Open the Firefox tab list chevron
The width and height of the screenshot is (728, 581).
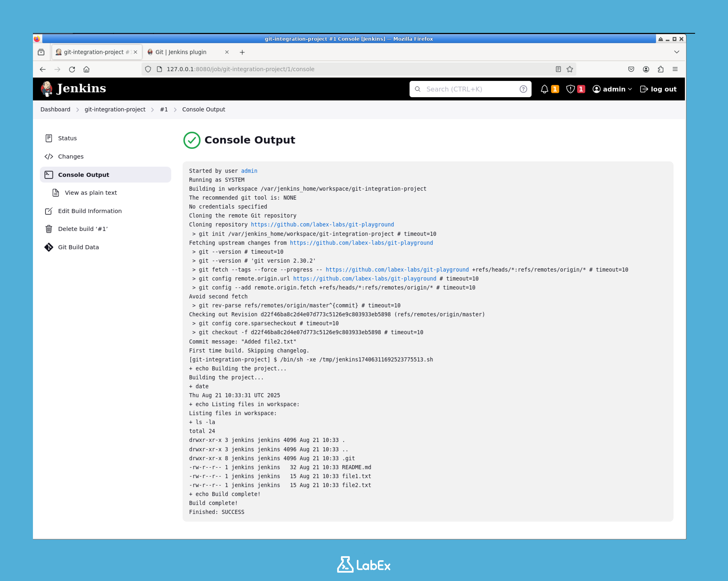(676, 52)
